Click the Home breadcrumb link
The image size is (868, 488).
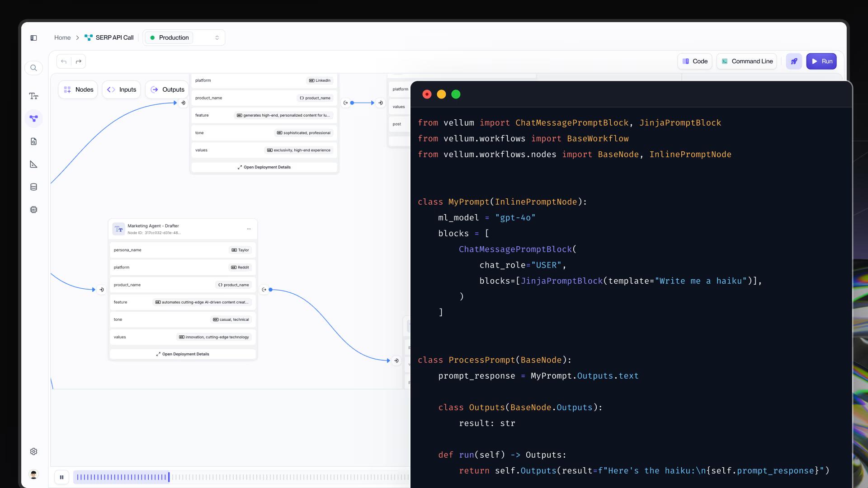[x=62, y=38]
